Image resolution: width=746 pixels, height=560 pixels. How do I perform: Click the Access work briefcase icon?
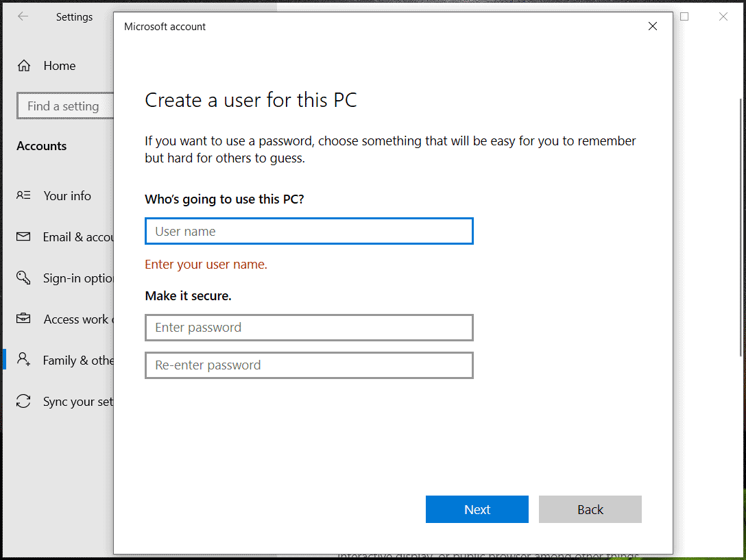coord(23,318)
